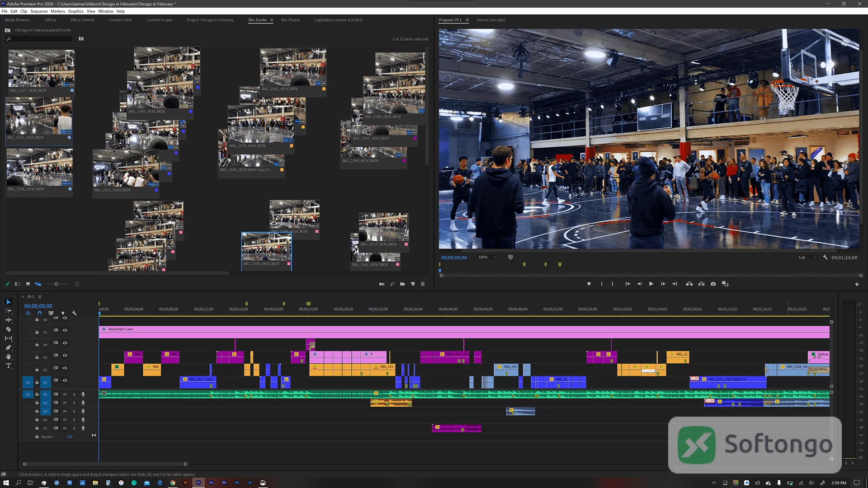Image resolution: width=868 pixels, height=488 pixels.
Task: Solo audio track A2
Action: pyautogui.click(x=74, y=403)
